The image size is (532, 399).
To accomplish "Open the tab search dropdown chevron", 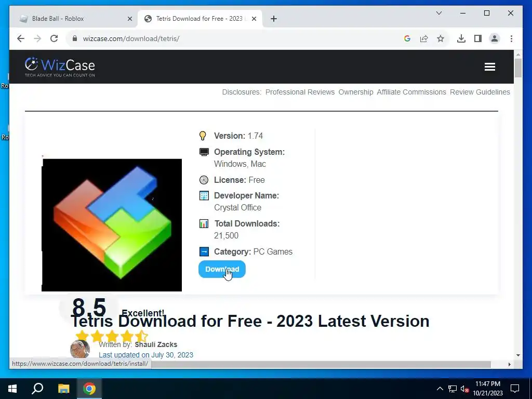I will pos(438,13).
